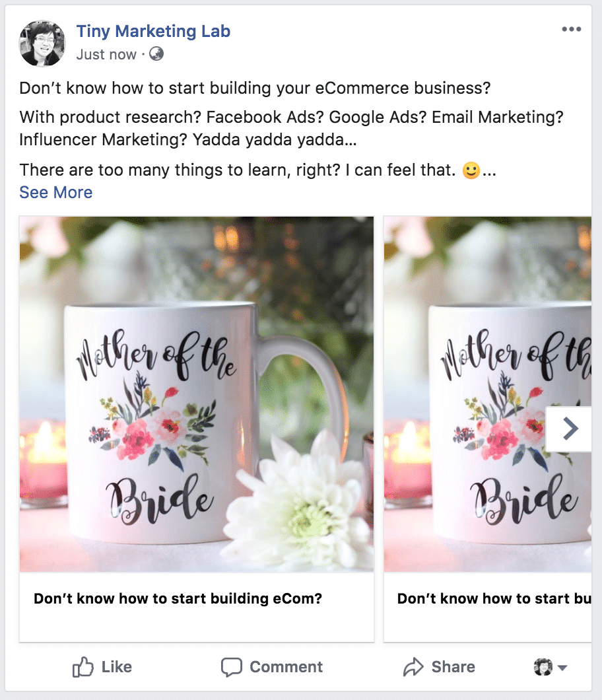The height and width of the screenshot is (700, 602).
Task: Click the thumbs-up Like icon
Action: tap(83, 667)
